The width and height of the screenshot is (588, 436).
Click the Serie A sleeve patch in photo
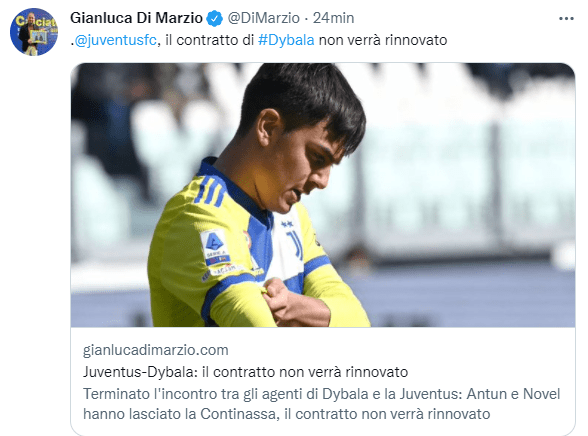[x=214, y=247]
